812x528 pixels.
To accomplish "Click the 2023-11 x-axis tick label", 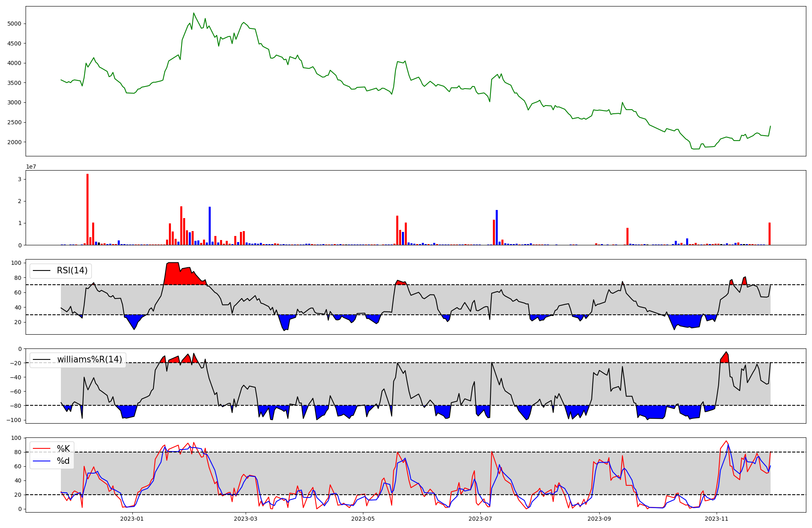I will pyautogui.click(x=717, y=519).
